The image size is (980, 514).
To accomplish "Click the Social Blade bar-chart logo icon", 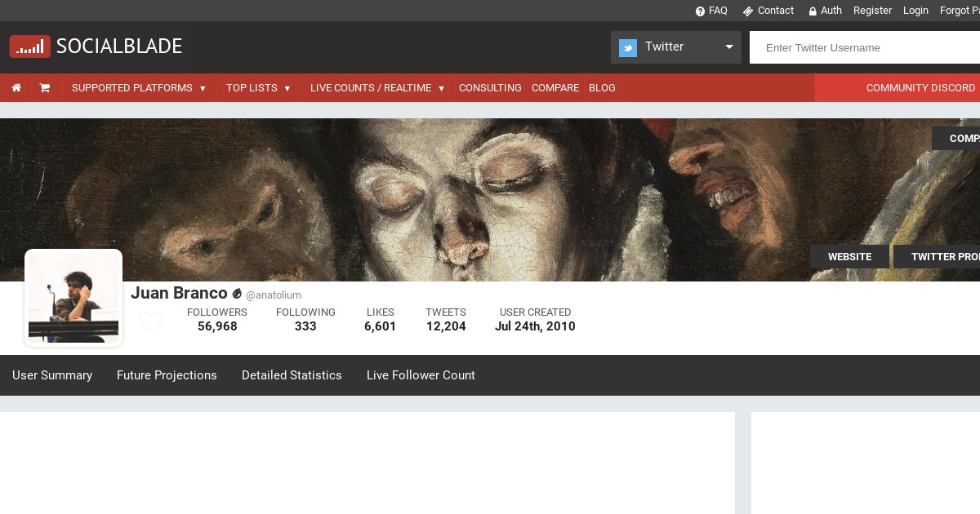I will pos(30,47).
